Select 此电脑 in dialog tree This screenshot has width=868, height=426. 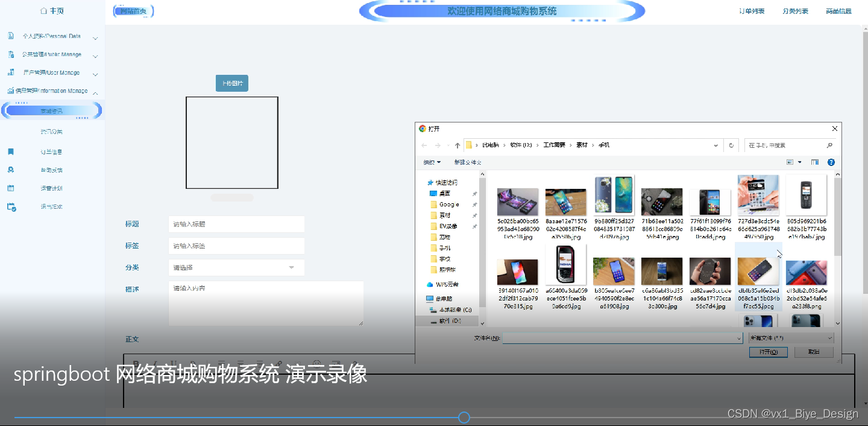point(439,299)
